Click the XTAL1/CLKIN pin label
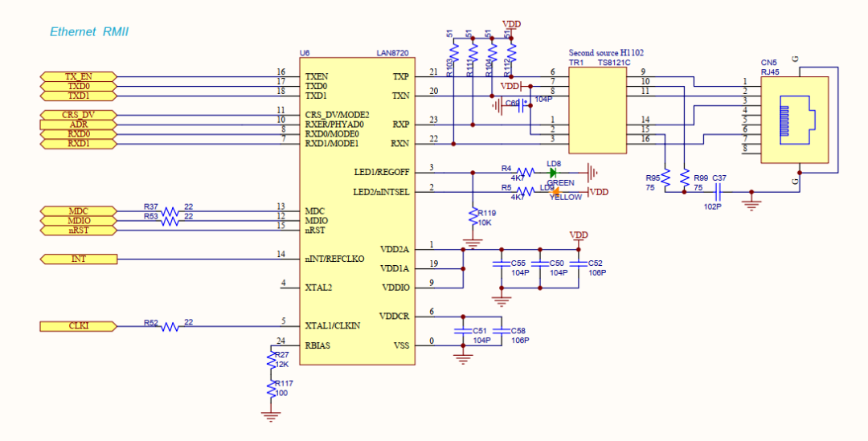Viewport: 868px width, 441px height. 332,326
